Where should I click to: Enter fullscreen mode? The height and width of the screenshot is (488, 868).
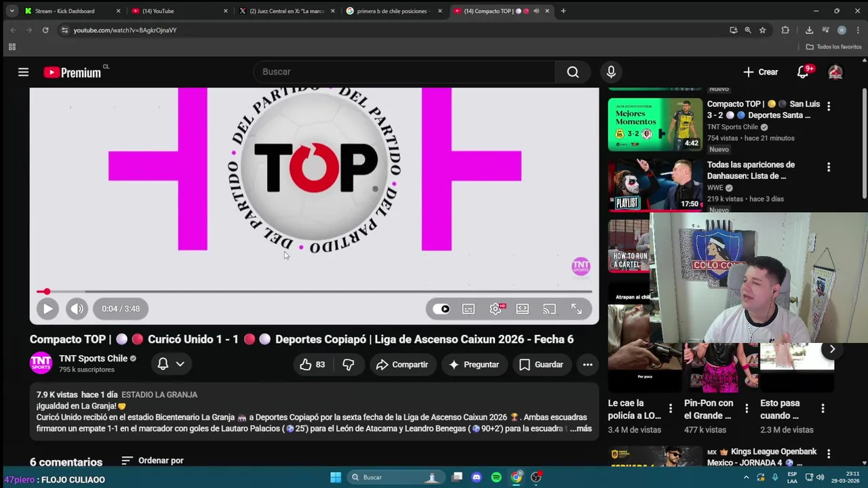(576, 309)
